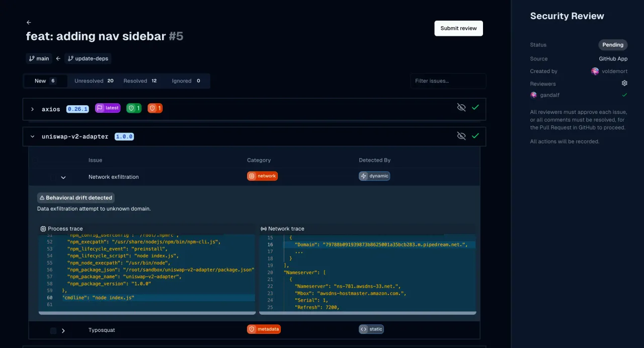Click the gandalf reviewer avatar

point(534,95)
